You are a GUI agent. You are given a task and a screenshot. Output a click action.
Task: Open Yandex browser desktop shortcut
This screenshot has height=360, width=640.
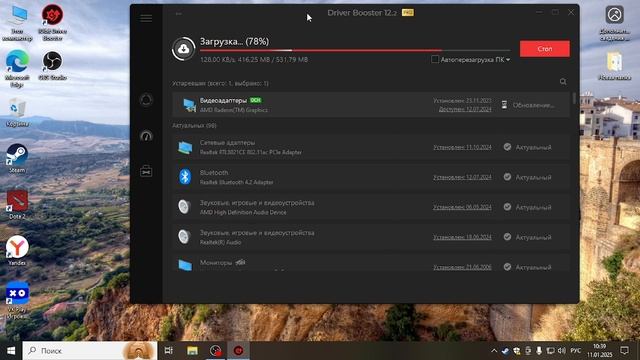(x=17, y=251)
